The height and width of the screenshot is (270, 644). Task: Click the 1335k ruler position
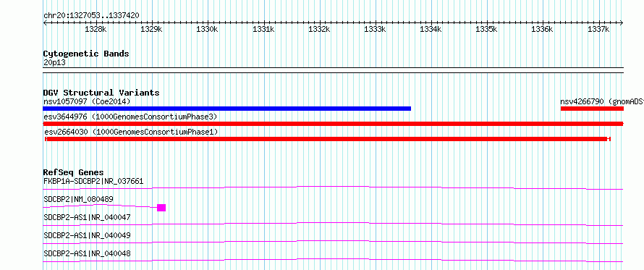(x=487, y=30)
